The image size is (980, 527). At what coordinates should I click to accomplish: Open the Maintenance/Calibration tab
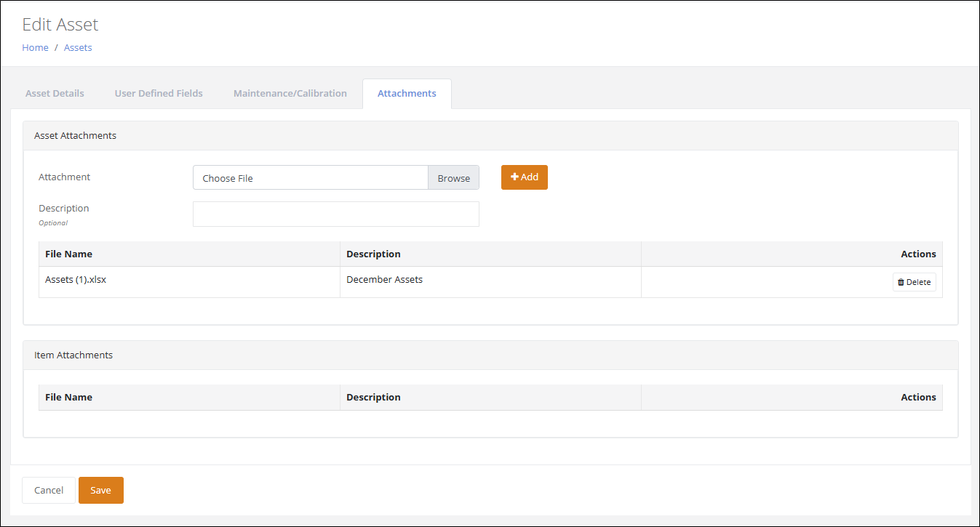coord(290,93)
